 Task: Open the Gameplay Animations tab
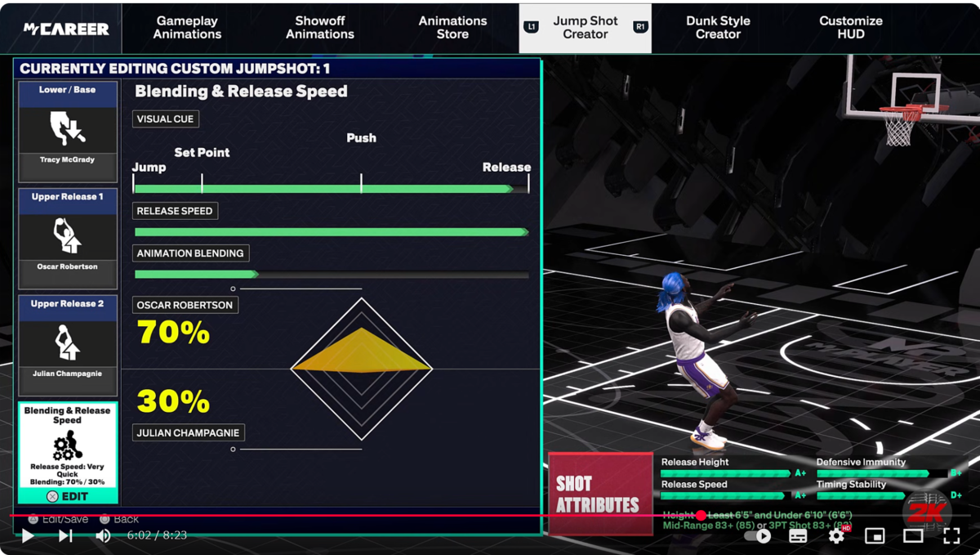(187, 28)
